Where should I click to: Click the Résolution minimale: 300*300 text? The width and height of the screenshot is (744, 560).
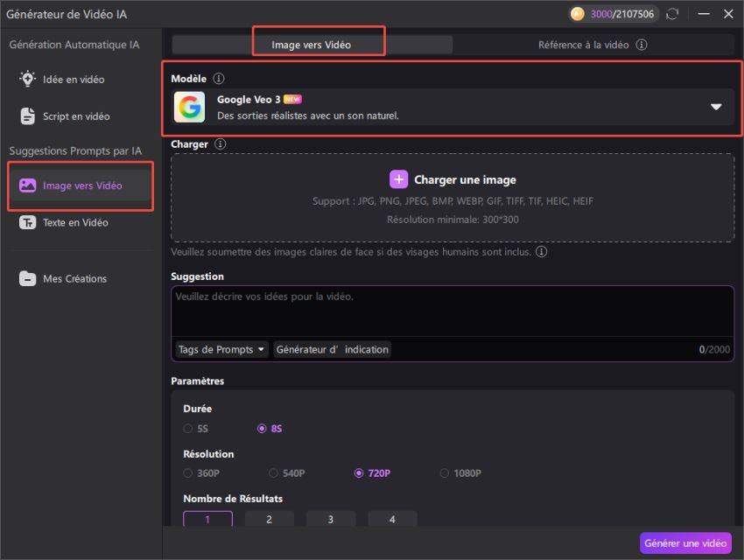click(x=453, y=220)
